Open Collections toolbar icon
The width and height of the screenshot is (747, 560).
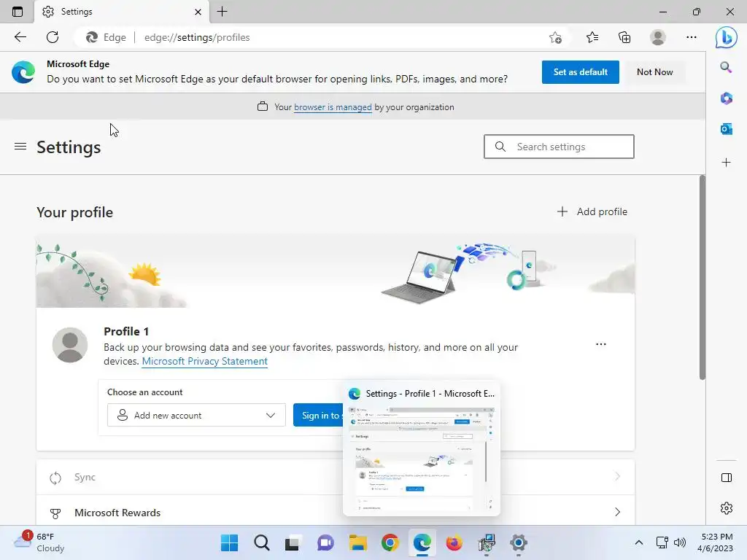pyautogui.click(x=624, y=37)
